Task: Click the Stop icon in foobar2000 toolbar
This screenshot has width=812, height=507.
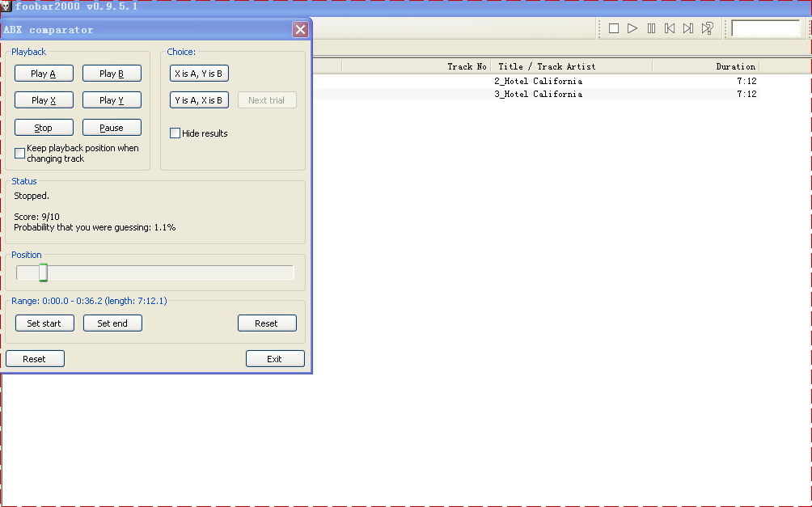Action: coord(614,28)
